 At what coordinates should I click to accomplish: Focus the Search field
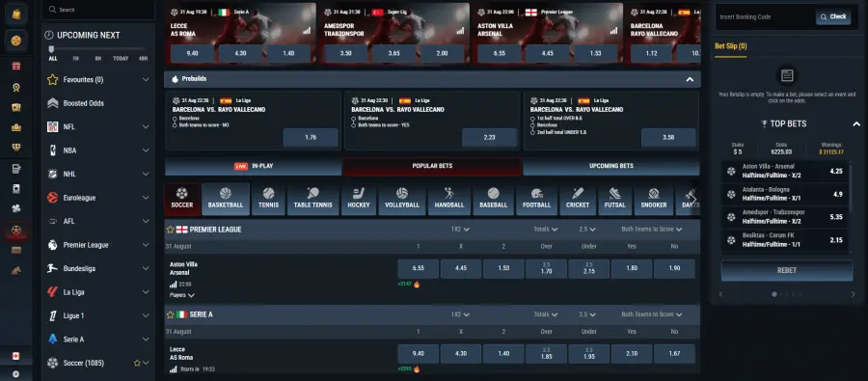pyautogui.click(x=98, y=10)
